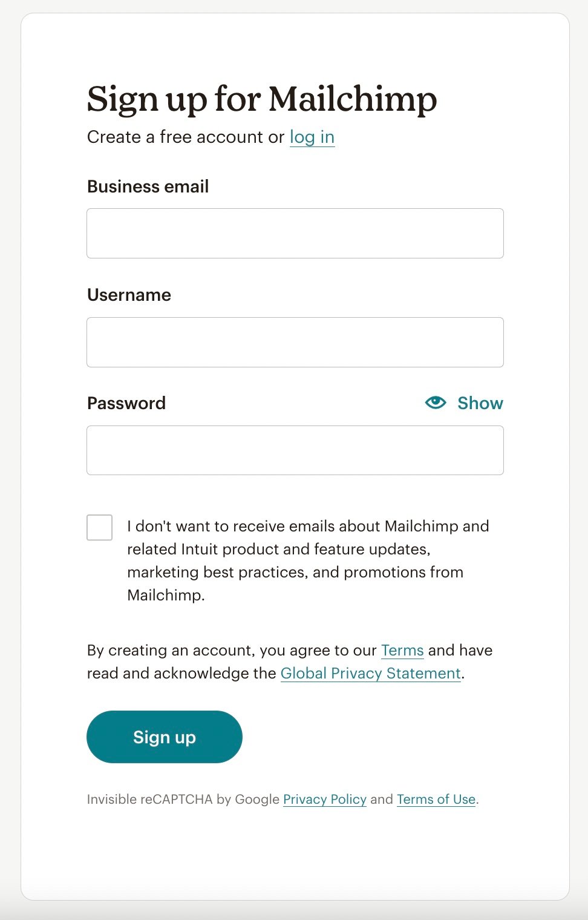Select the password visibility eye icon
The image size is (588, 920).
(436, 402)
